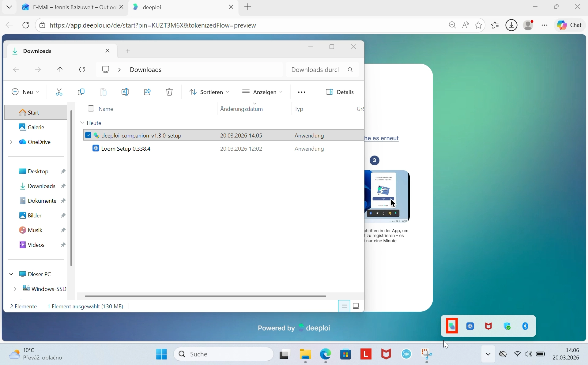This screenshot has width=588, height=365.
Task: Expand the OneDrive tree node
Action: pos(11,142)
